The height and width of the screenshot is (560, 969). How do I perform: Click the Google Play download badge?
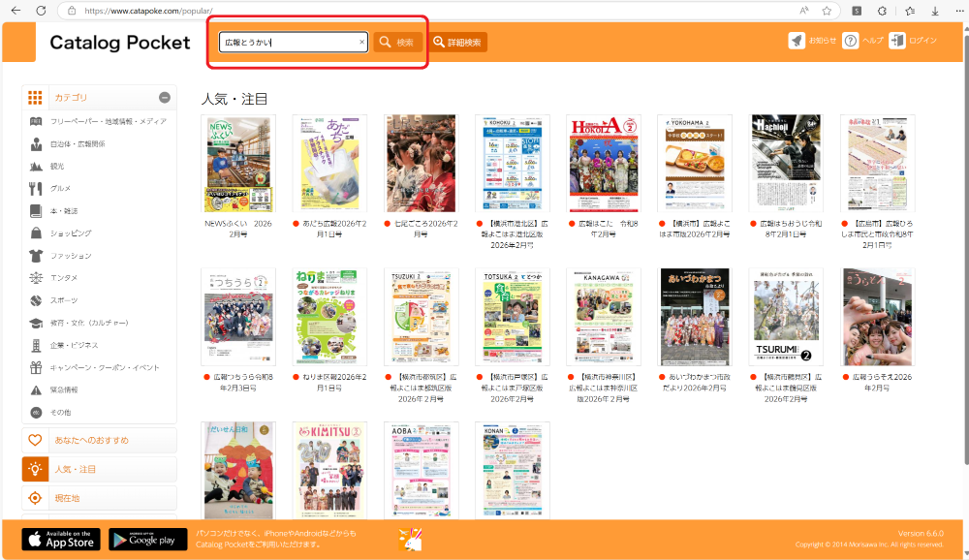(148, 540)
